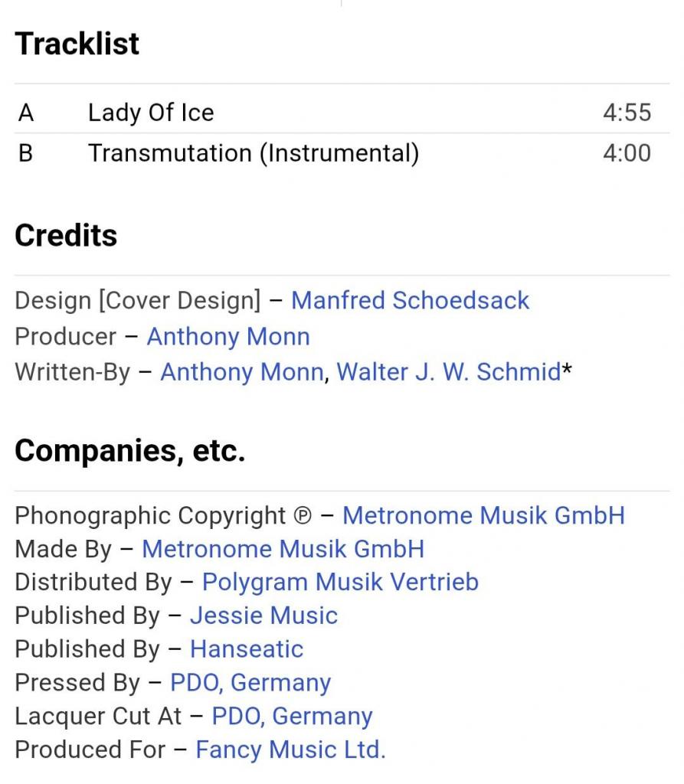This screenshot has height=784, width=684.
Task: Open Metronome Musik GmbH phonographic copyright link
Action: [483, 515]
